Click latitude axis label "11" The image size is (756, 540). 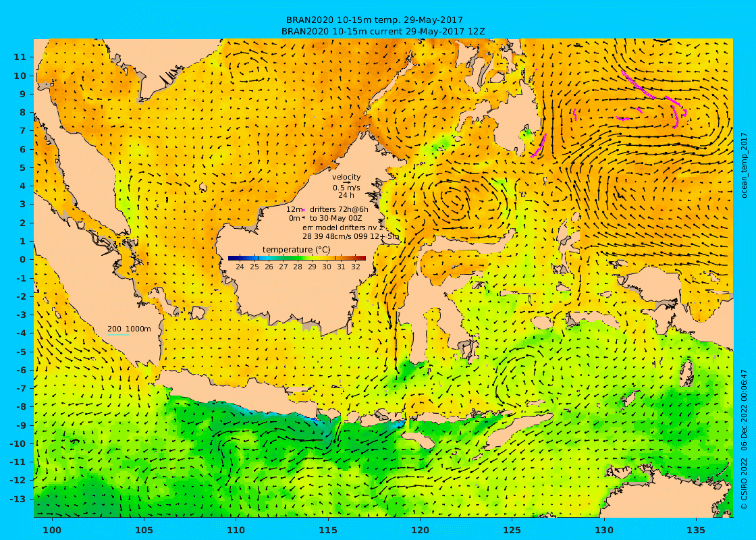pos(20,57)
